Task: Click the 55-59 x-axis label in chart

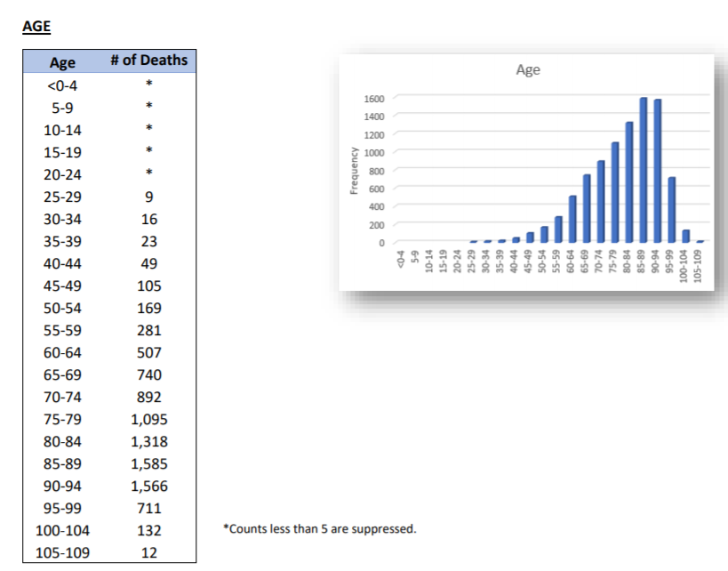Action: [x=556, y=261]
